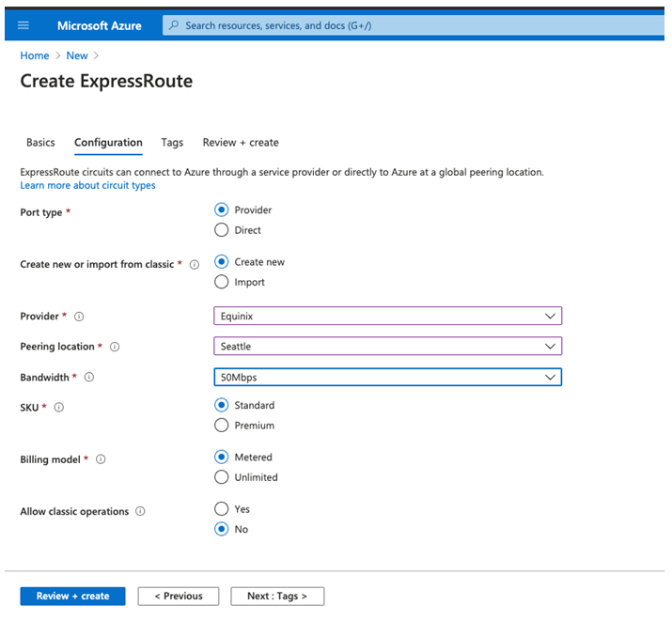Screen dimensions: 672x621
Task: Choose the Import option
Action: point(222,282)
